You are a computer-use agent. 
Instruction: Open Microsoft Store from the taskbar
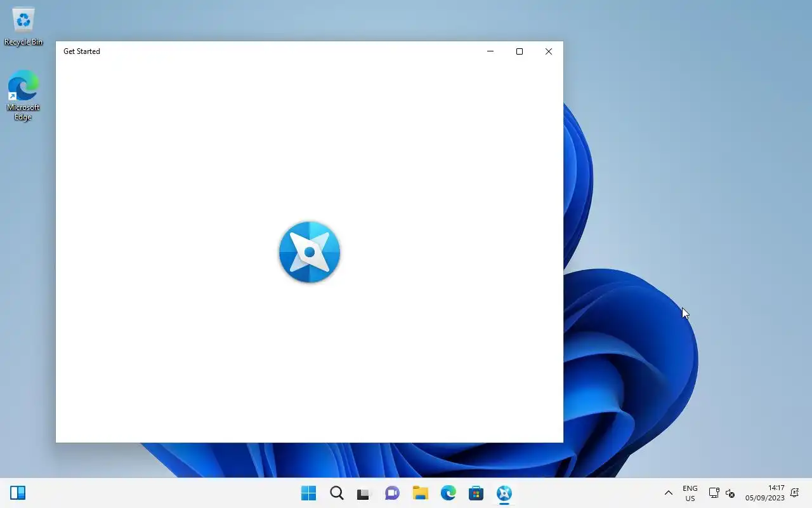pos(476,493)
